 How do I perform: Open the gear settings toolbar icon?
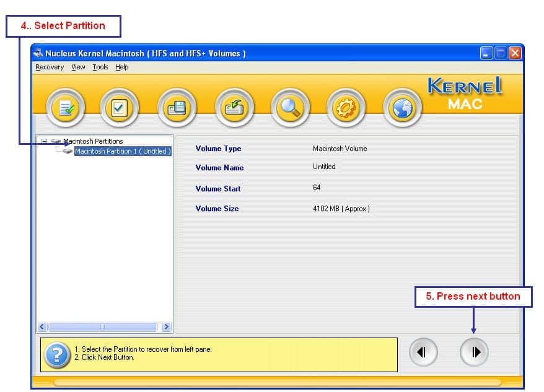coord(346,108)
